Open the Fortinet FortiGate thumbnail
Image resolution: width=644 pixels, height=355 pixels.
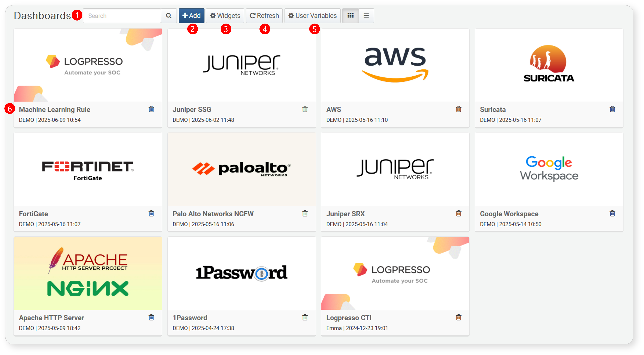pos(88,169)
